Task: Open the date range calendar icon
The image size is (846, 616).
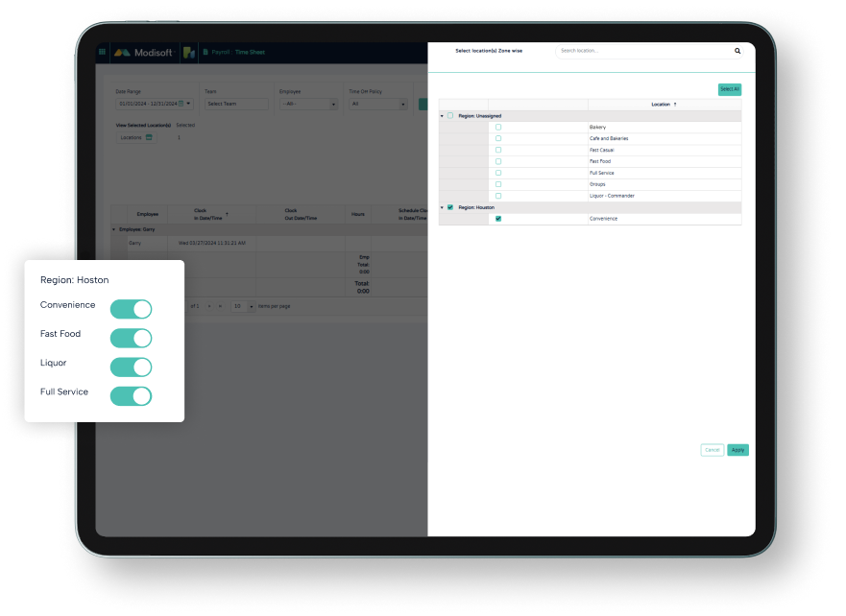Action: coord(181,104)
